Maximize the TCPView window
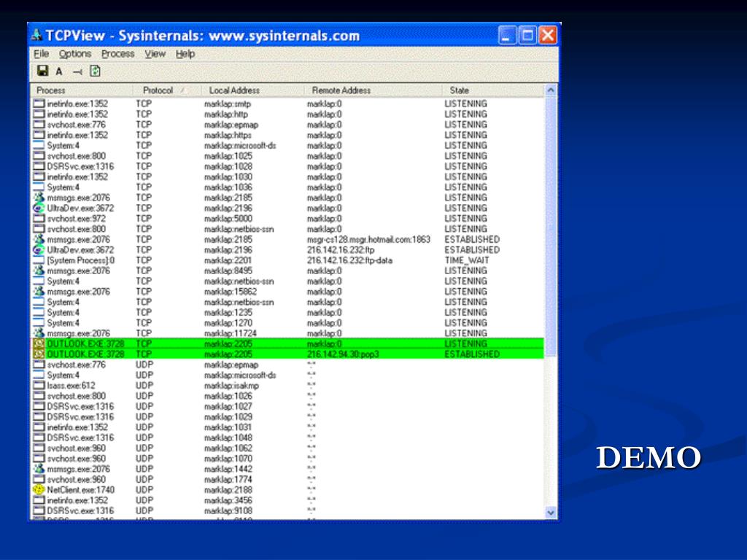747x560 pixels. click(528, 35)
